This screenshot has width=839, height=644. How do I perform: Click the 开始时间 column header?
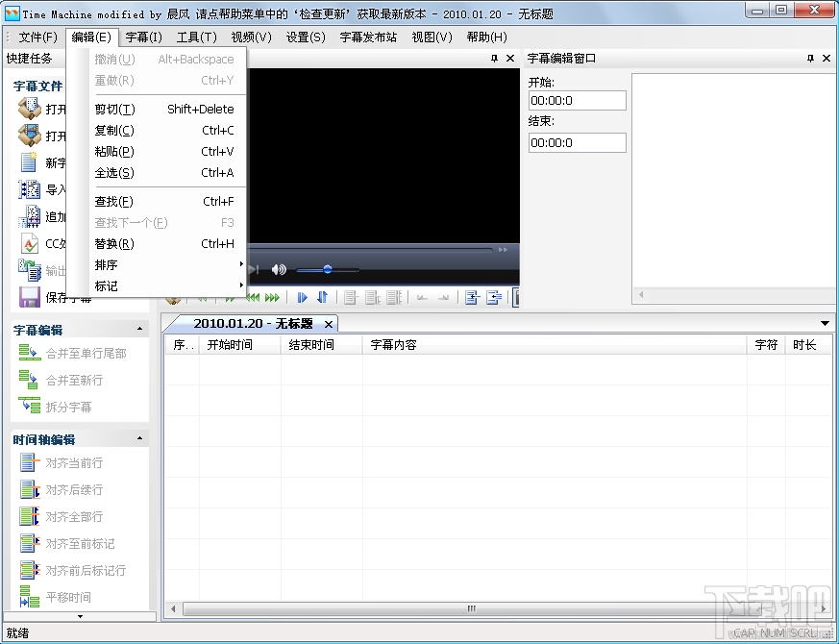[x=239, y=345]
